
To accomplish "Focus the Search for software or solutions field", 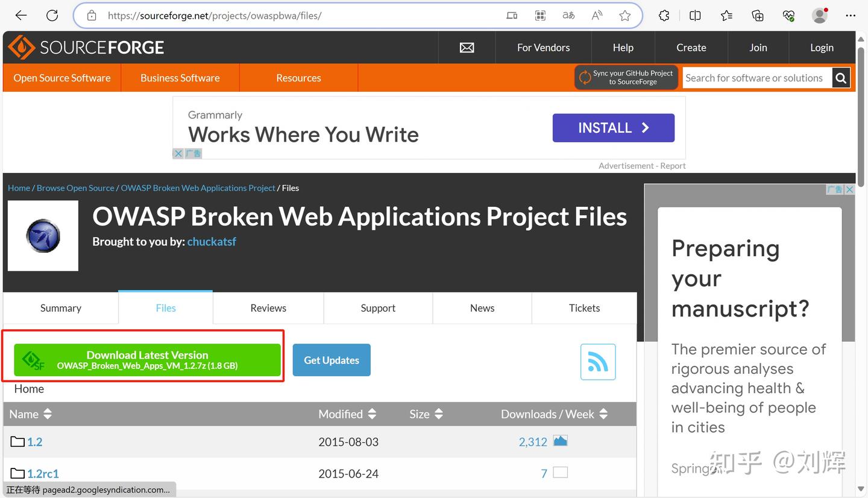I will pos(757,78).
